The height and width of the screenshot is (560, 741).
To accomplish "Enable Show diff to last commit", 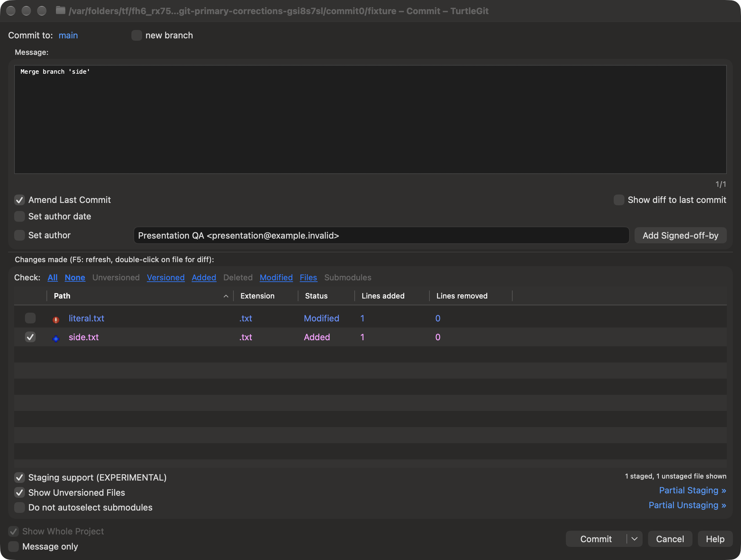I will tap(619, 200).
